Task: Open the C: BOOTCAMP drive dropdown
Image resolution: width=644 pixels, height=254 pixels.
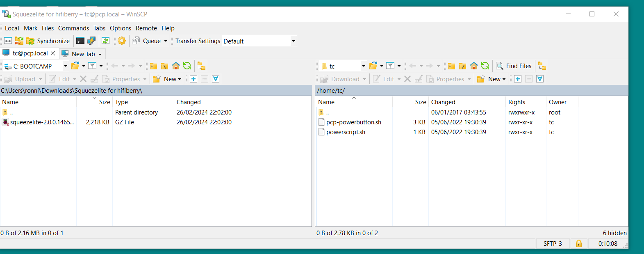Action: click(x=66, y=66)
